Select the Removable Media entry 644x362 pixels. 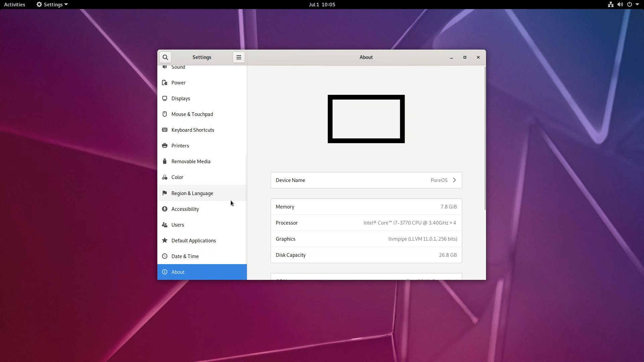tap(191, 162)
